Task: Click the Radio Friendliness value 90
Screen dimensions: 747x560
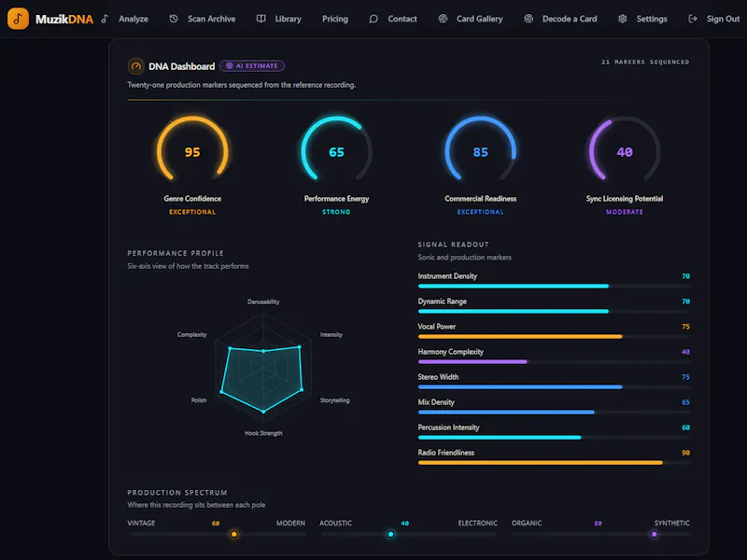Action: tap(685, 453)
